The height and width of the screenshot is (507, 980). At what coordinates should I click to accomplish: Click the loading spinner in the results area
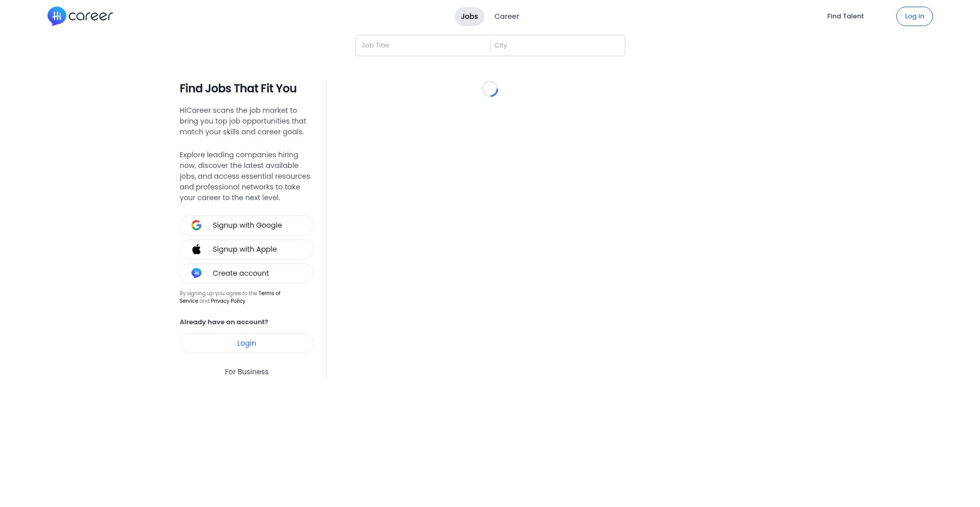click(489, 88)
